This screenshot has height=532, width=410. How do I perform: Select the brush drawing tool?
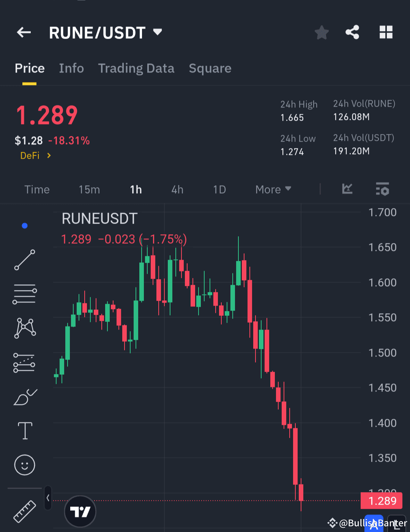tap(24, 396)
